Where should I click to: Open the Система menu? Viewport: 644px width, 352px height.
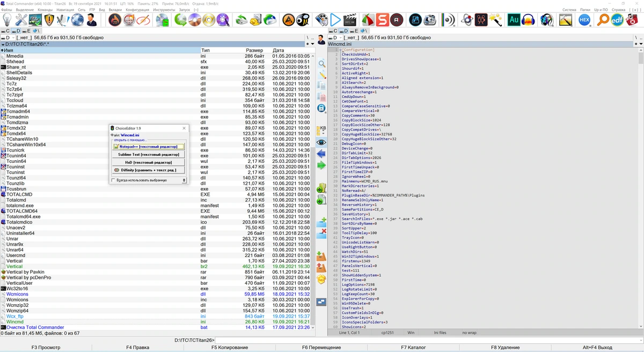569,10
